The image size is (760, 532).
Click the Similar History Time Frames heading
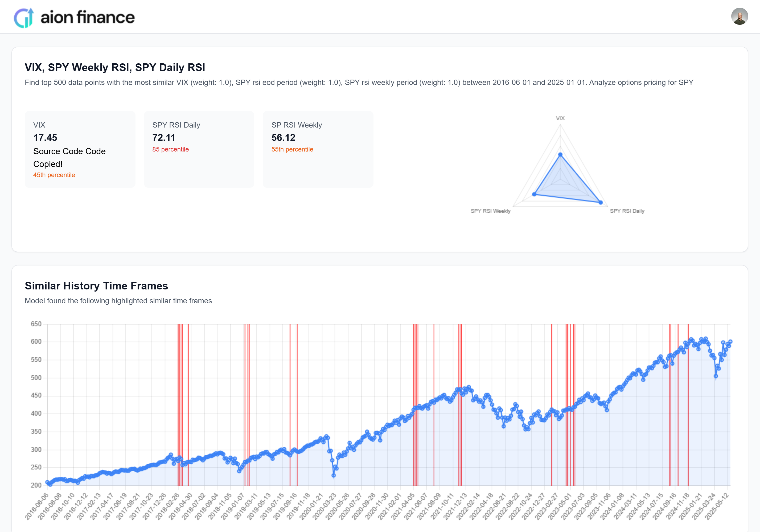point(96,286)
